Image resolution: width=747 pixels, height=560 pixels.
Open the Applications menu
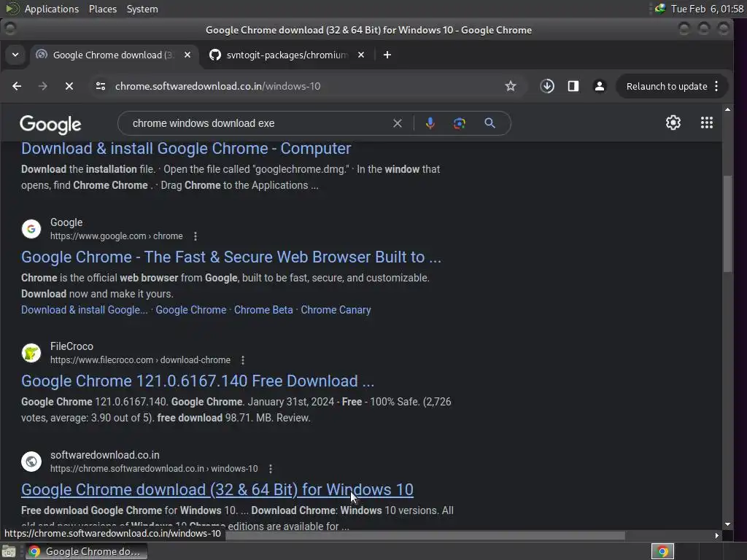point(52,9)
